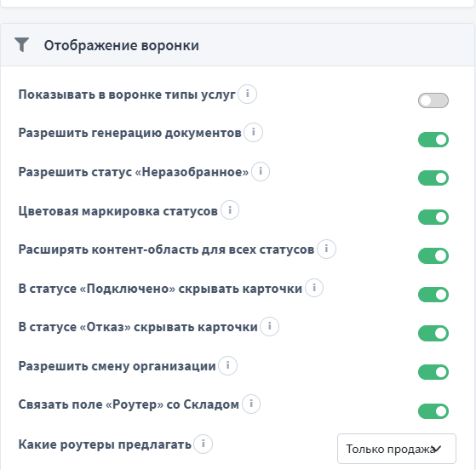This screenshot has height=470, width=476.
Task: Click the Отображение воронки section header
Action: pos(238,44)
